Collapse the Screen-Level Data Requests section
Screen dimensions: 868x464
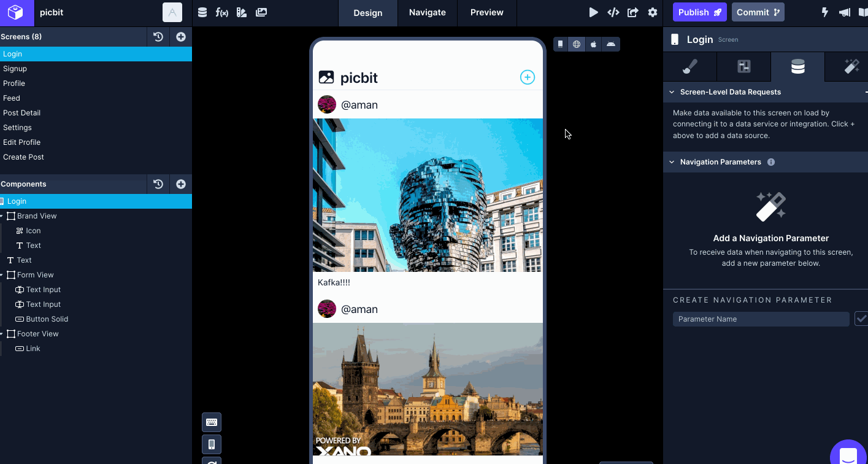(x=670, y=92)
